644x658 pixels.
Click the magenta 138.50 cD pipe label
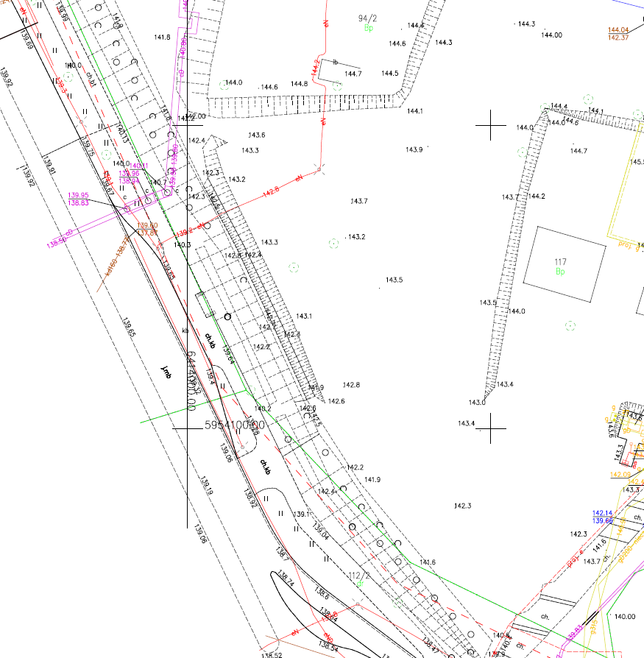60,239
